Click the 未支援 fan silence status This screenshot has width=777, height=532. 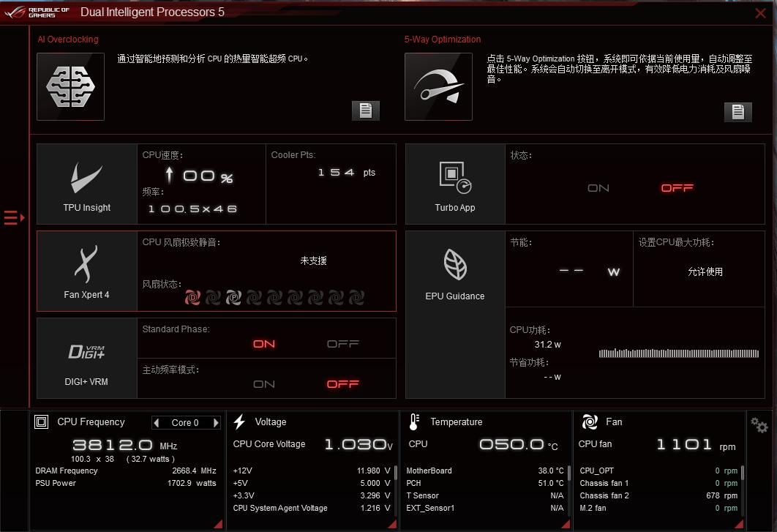pyautogui.click(x=313, y=261)
